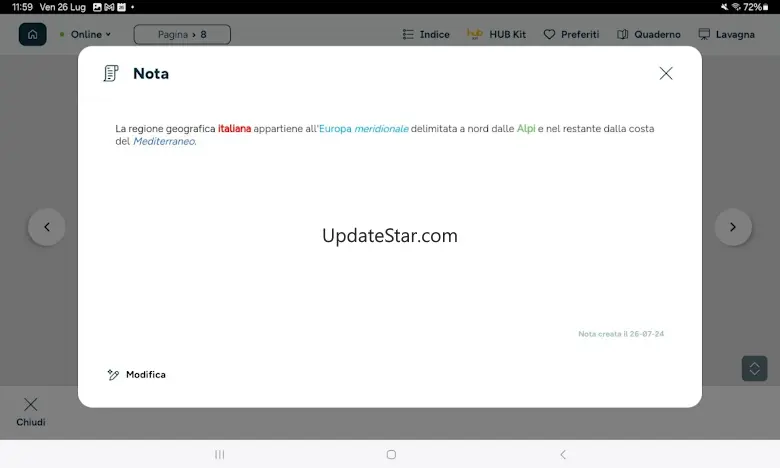This screenshot has width=780, height=468.
Task: Click the word 'Mediterraneo' in the note
Action: tap(164, 141)
